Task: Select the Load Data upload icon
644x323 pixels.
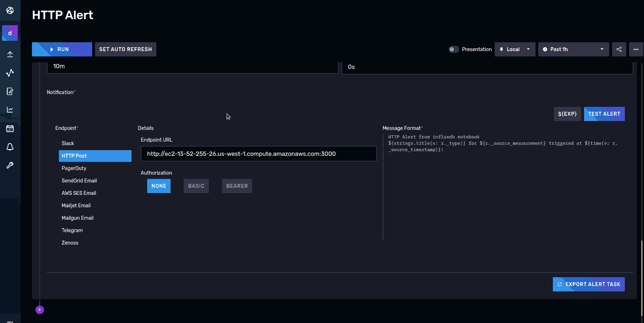Action: point(10,54)
